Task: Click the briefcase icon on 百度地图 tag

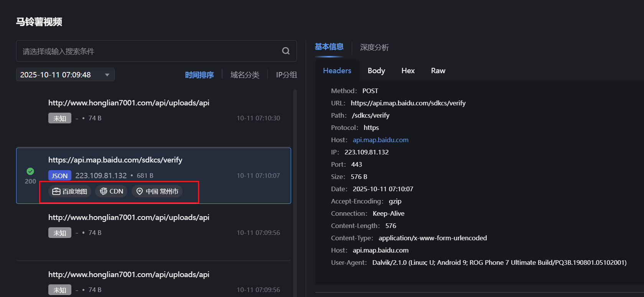Action: [56, 191]
